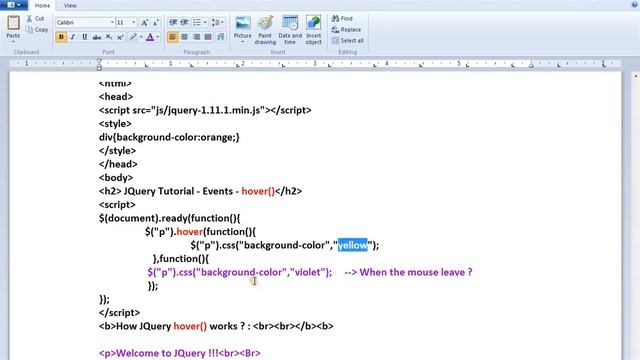Click Select all
Image resolution: width=640 pixels, height=360 pixels.
click(348, 40)
